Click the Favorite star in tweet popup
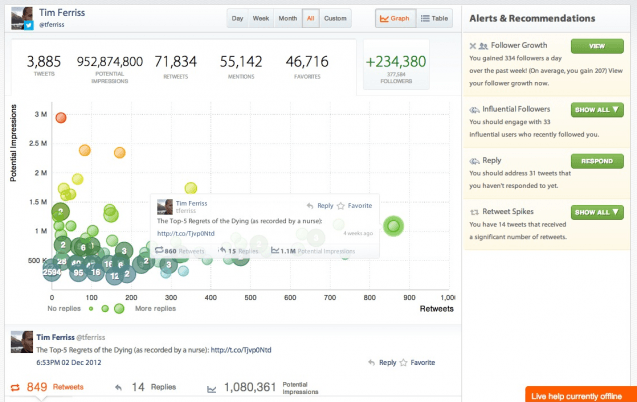Viewport: 637px width, 402px height. click(x=341, y=206)
